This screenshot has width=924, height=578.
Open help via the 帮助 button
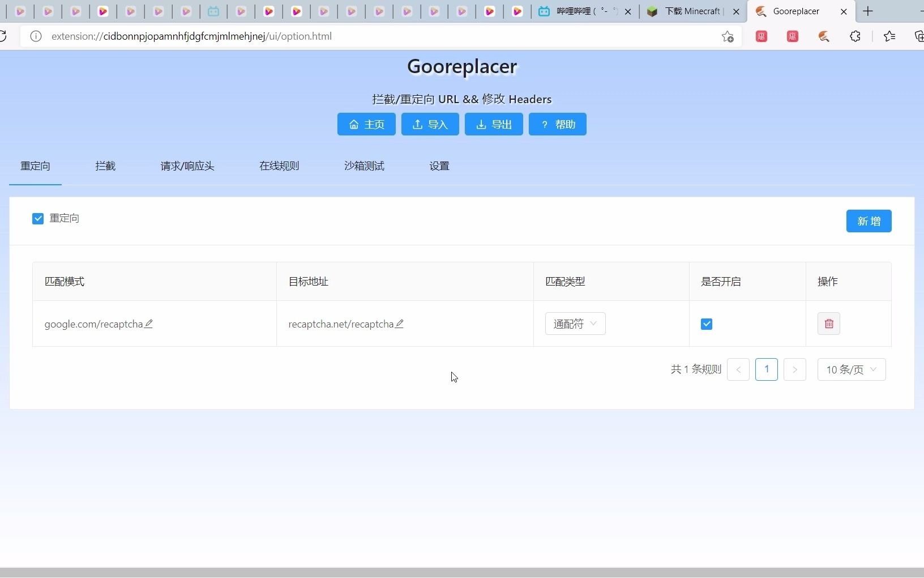pyautogui.click(x=557, y=124)
